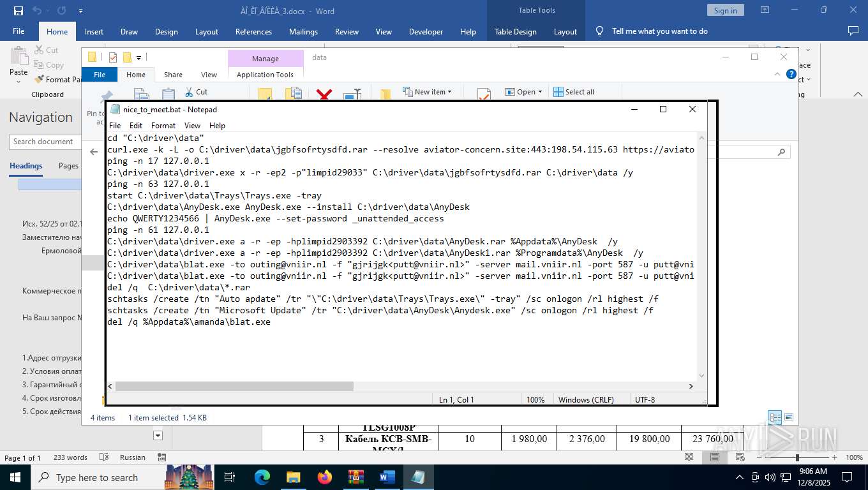The width and height of the screenshot is (868, 490).
Task: Switch to the References tab
Action: point(253,31)
